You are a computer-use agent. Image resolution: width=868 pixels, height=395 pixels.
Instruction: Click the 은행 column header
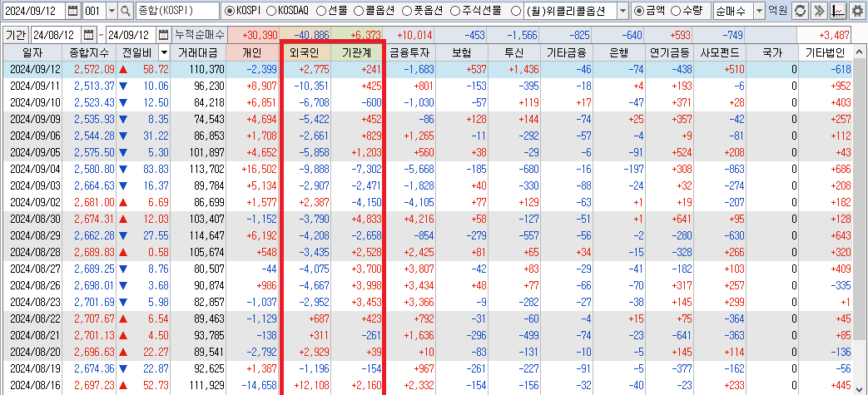(618, 53)
